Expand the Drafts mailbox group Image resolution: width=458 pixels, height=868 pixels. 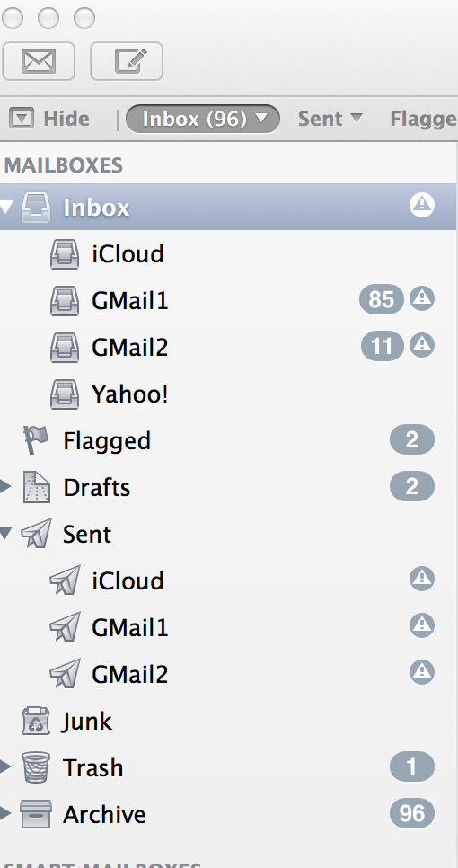(5, 487)
